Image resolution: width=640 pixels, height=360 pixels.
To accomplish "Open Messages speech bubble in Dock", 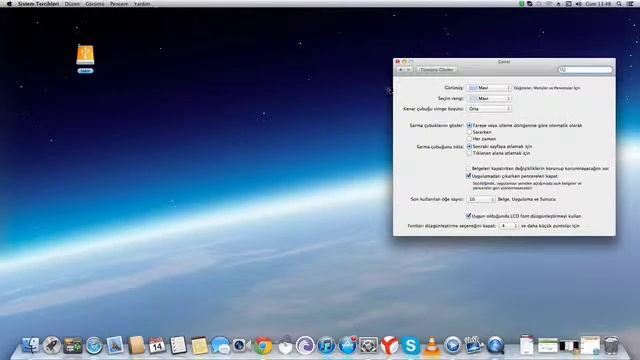I will (221, 345).
